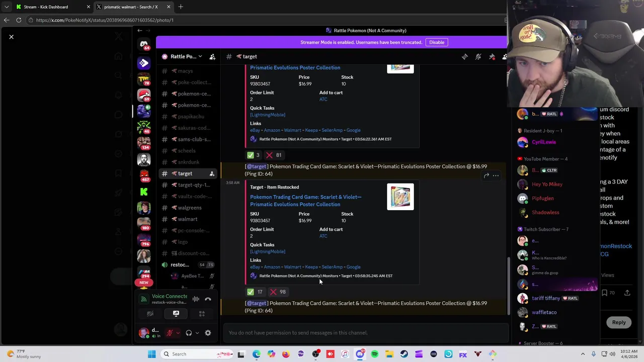Open Pipfuglen member profile
The image size is (644, 362).
click(543, 199)
